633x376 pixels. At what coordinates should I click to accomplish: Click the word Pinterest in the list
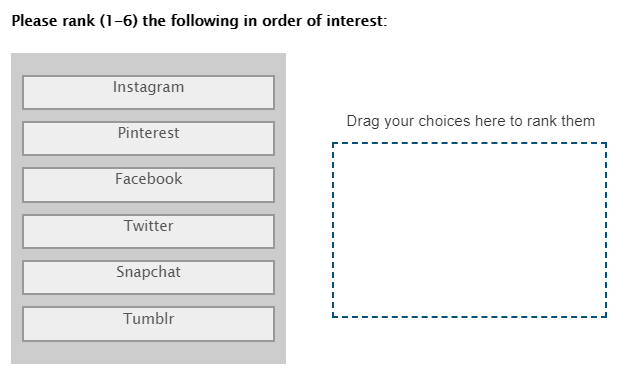pyautogui.click(x=148, y=133)
